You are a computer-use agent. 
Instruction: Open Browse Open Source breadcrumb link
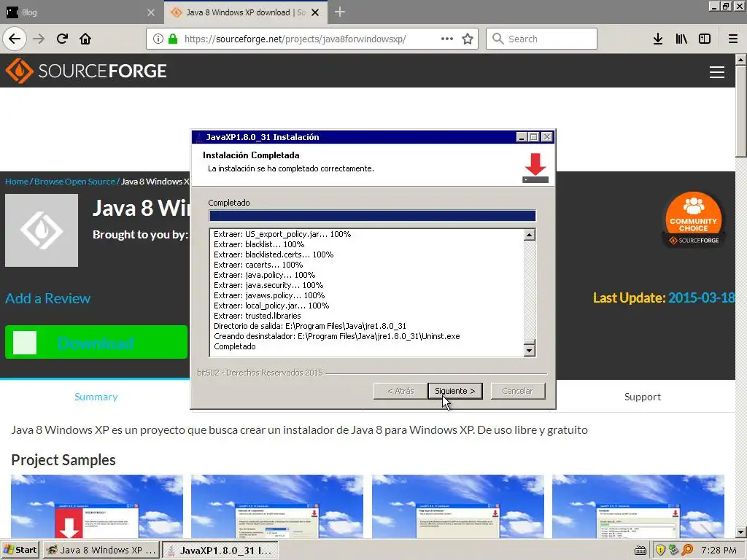pos(75,182)
